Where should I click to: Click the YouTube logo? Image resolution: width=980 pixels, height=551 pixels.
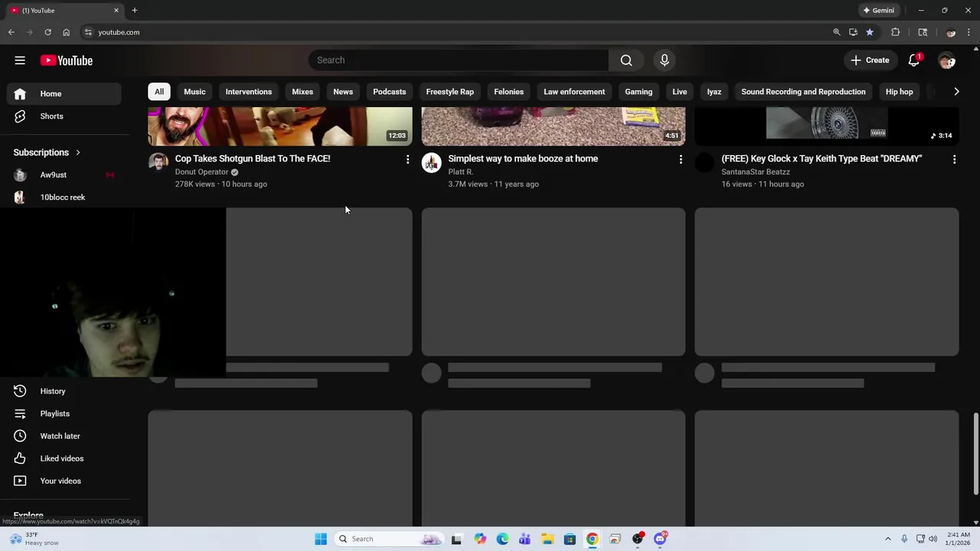click(x=67, y=60)
